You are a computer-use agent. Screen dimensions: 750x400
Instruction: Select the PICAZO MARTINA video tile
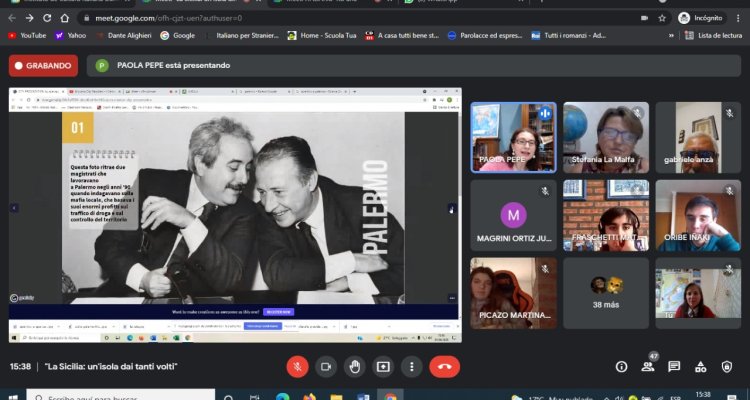tap(513, 293)
